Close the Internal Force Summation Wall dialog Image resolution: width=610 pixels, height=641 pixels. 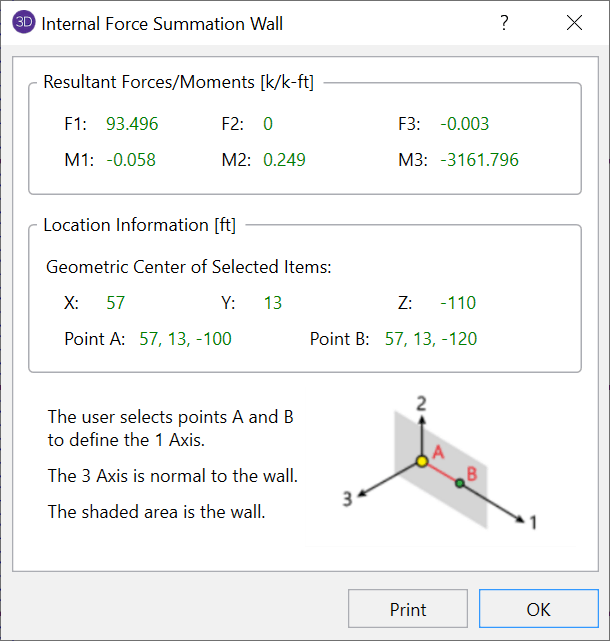coord(574,23)
